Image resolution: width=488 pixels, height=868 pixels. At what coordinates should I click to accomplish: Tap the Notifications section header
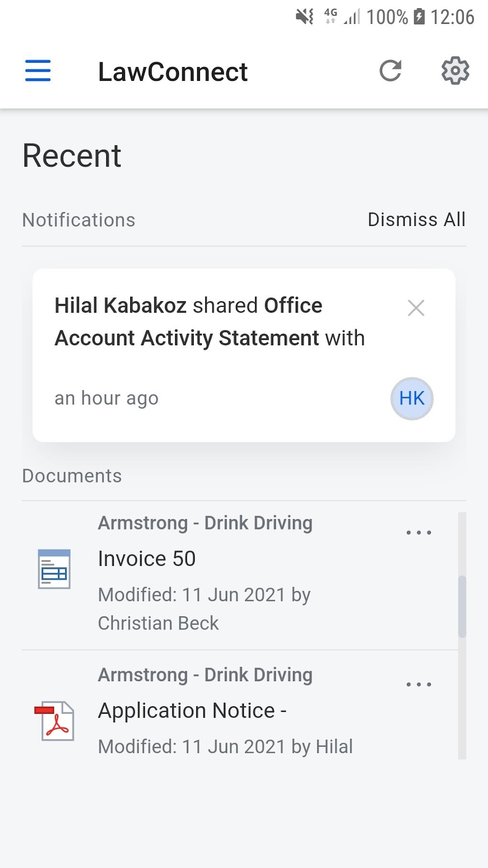coord(79,220)
